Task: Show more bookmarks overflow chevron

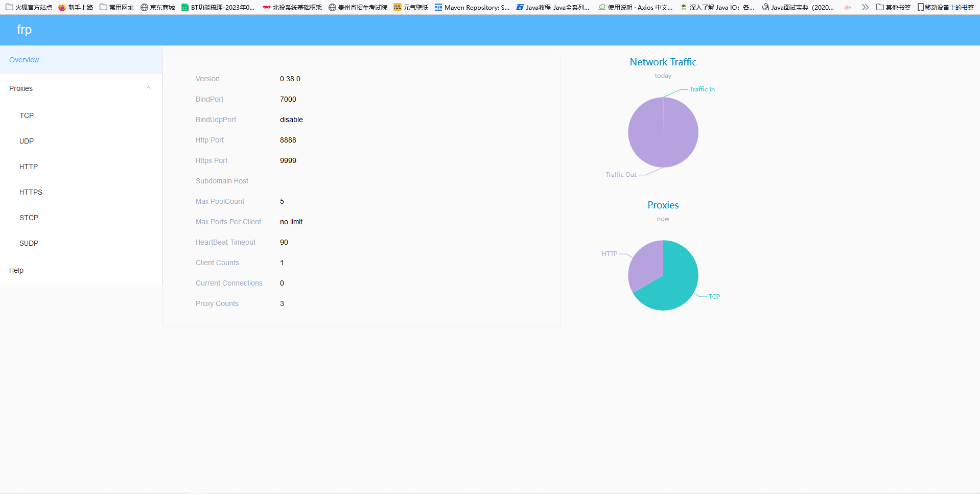Action: click(865, 7)
